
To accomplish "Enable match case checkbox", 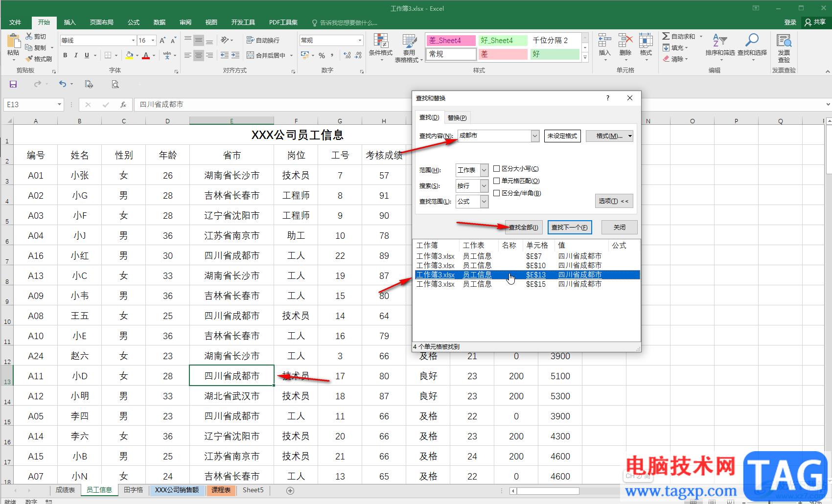I will 497,168.
